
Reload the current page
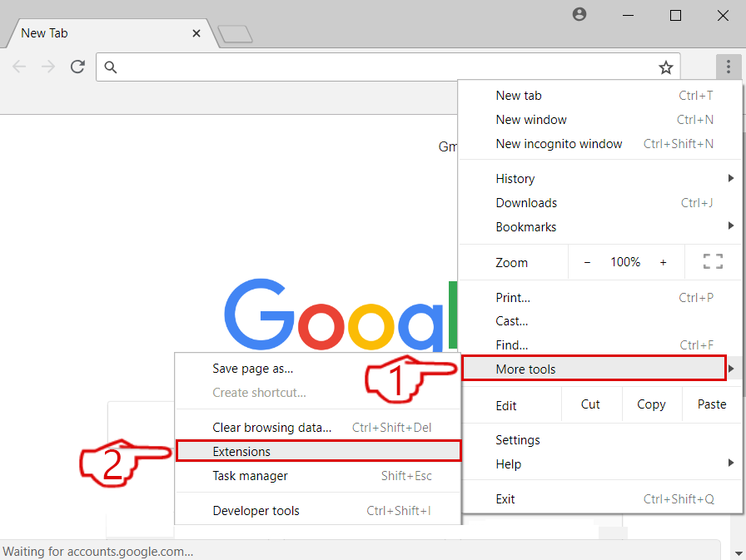tap(77, 67)
